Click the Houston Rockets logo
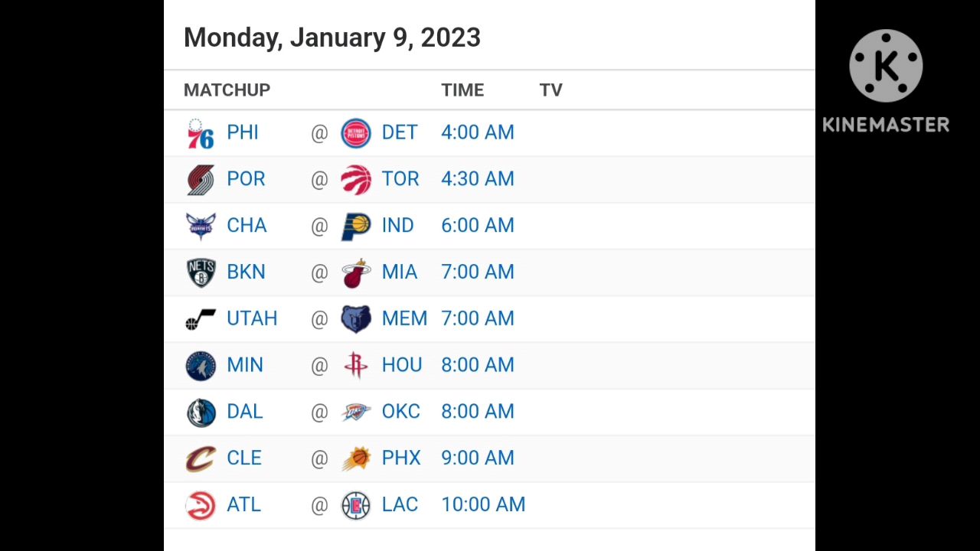Viewport: 980px width, 551px height. coord(355,366)
